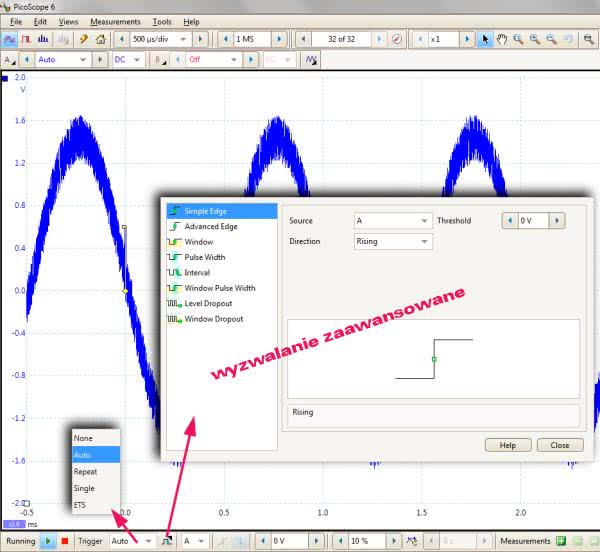This screenshot has height=552, width=600.
Task: Open the Direction Rising dropdown
Action: tap(392, 241)
